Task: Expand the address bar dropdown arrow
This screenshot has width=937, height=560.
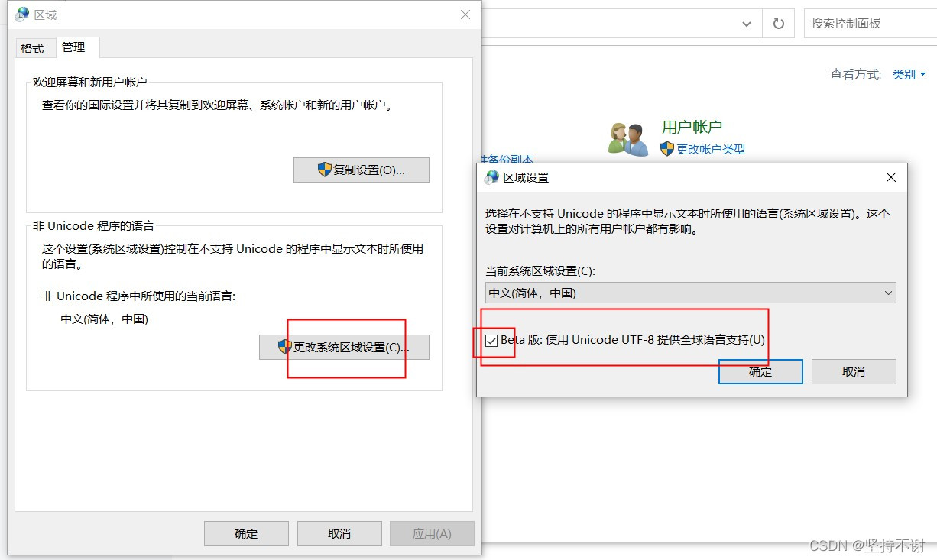Action: point(747,24)
